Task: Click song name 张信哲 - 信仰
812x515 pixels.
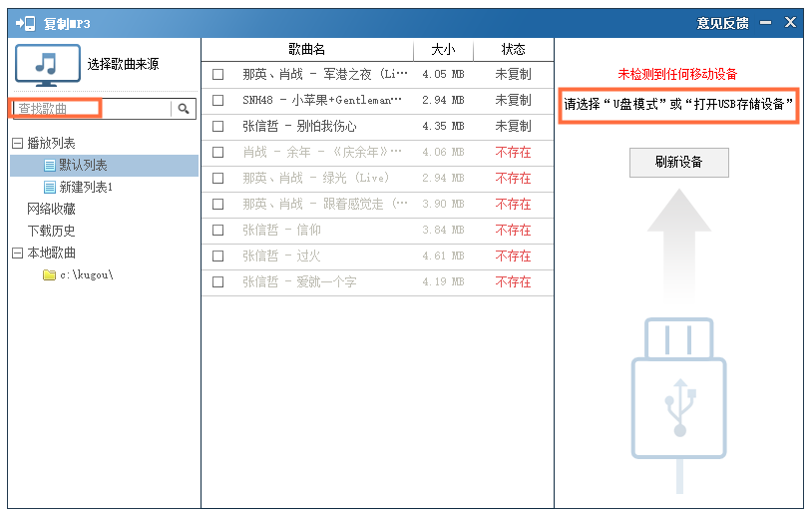Action: [281, 230]
